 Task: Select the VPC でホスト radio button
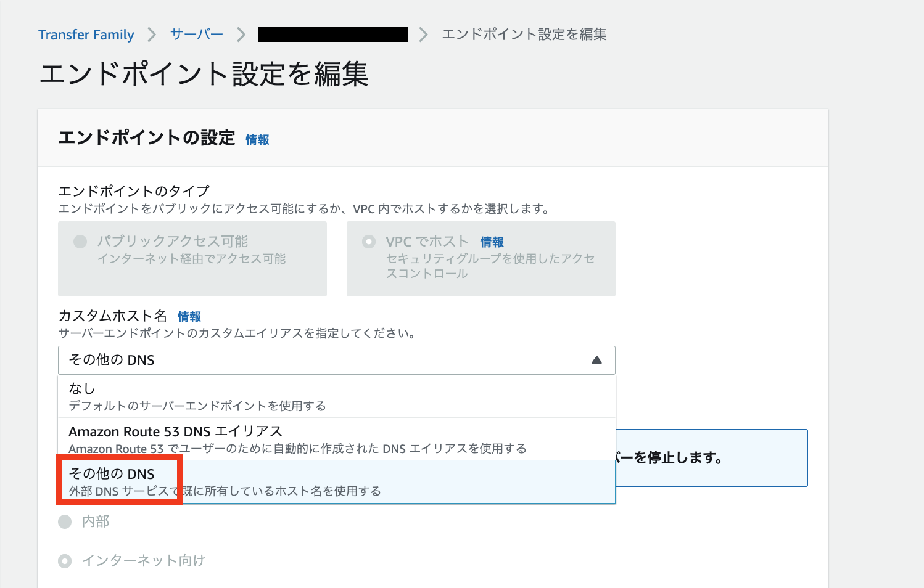[x=368, y=241]
